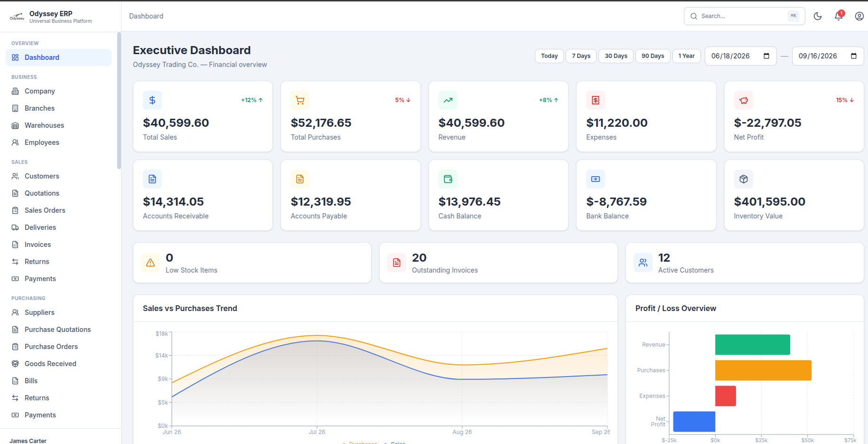The image size is (868, 444).
Task: Open Goods Received page
Action: (58, 364)
